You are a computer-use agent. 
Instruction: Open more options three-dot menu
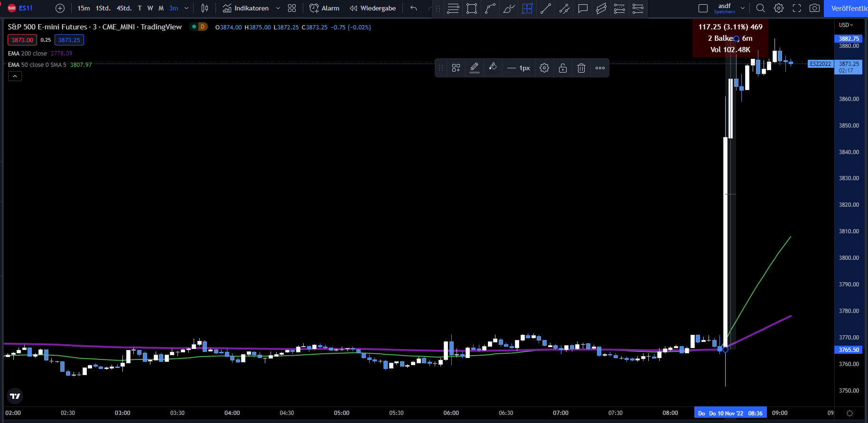tap(600, 68)
